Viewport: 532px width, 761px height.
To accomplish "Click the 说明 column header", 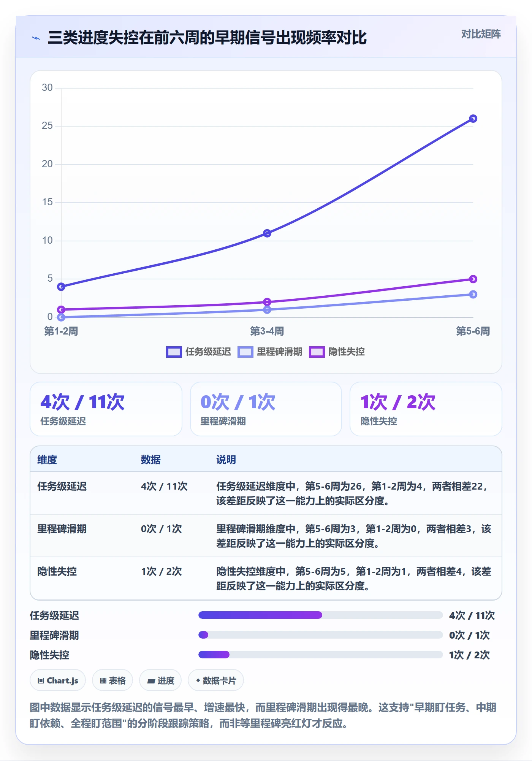I will [226, 460].
